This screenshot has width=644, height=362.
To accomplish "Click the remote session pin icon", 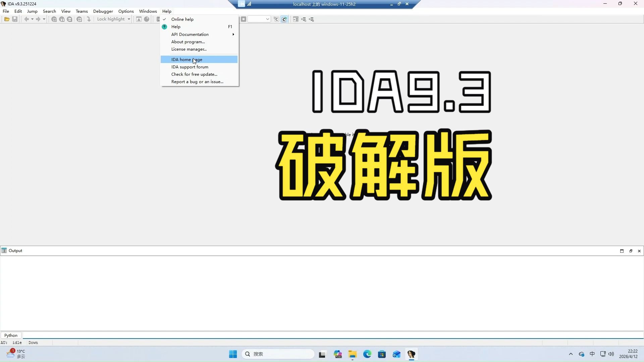I will tap(241, 4).
